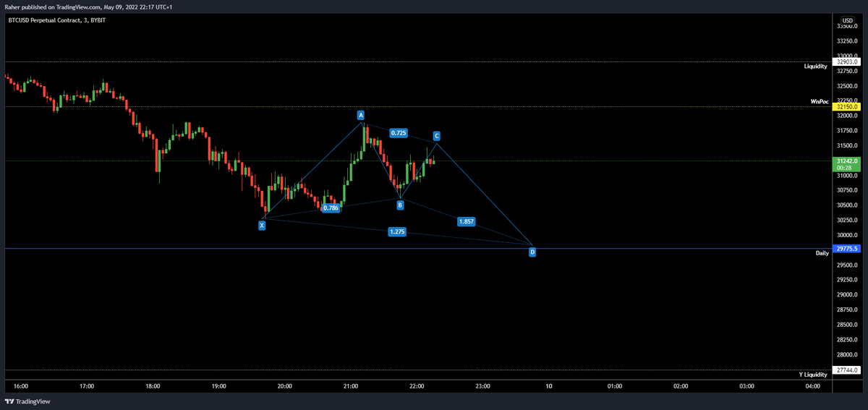
Task: Click point label D of harmonic pattern
Action: [532, 252]
